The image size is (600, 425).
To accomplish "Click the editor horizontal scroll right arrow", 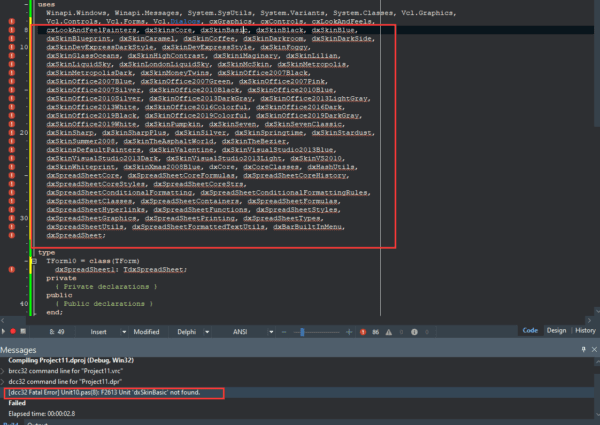I will 589,321.
